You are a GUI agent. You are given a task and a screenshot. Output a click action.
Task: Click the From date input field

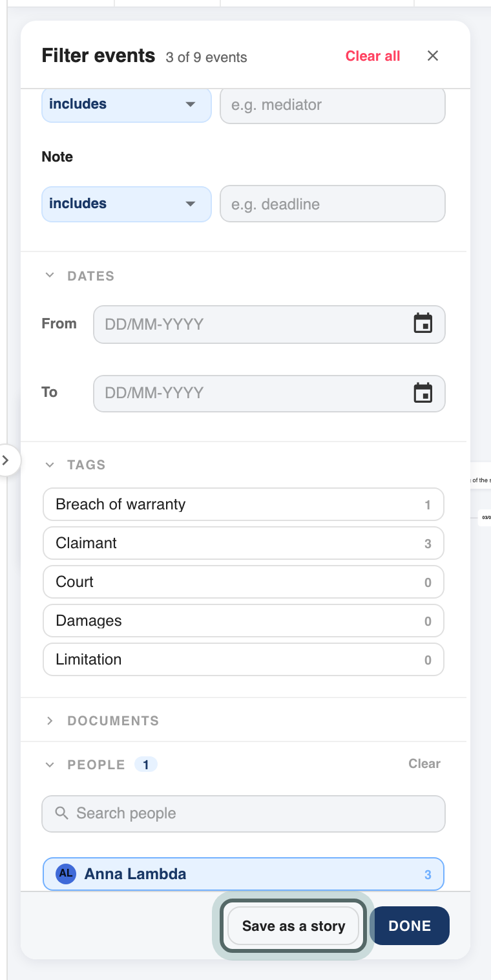pos(269,324)
